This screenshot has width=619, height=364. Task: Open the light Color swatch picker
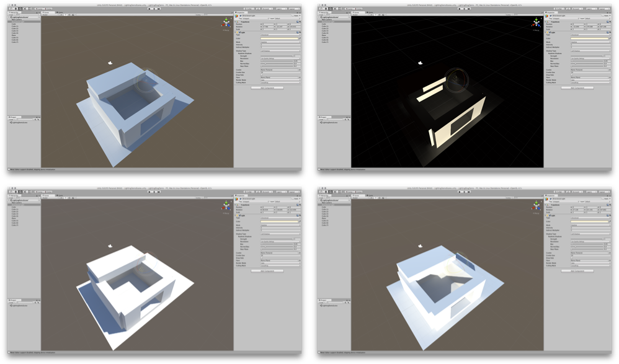click(280, 38)
